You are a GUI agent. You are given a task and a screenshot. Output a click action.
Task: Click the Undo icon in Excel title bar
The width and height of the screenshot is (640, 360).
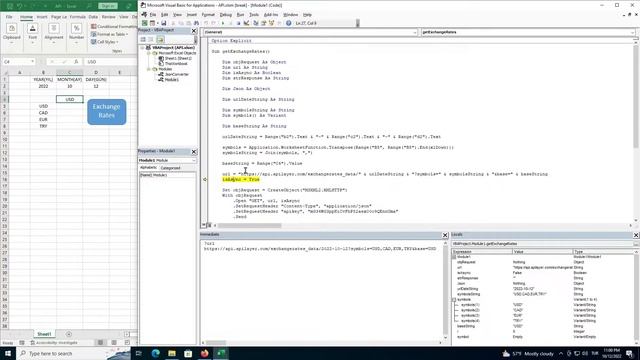pyautogui.click(x=19, y=6)
